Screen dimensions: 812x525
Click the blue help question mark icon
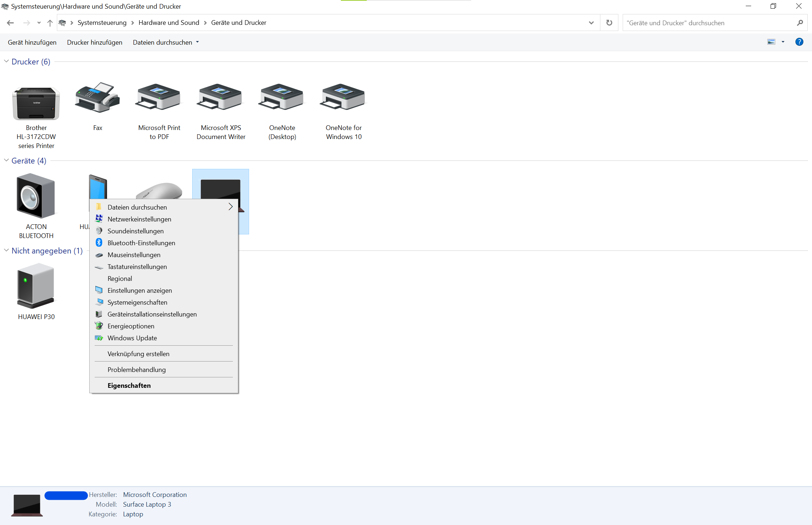click(799, 42)
